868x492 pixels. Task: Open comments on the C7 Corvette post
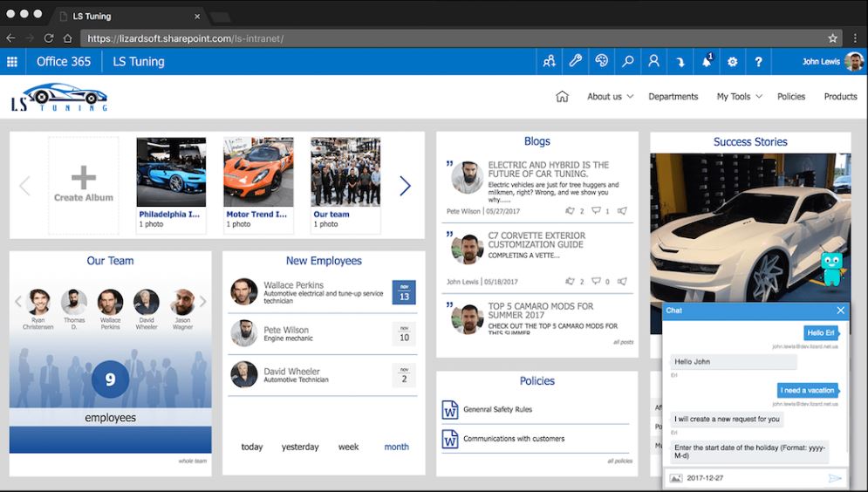596,281
